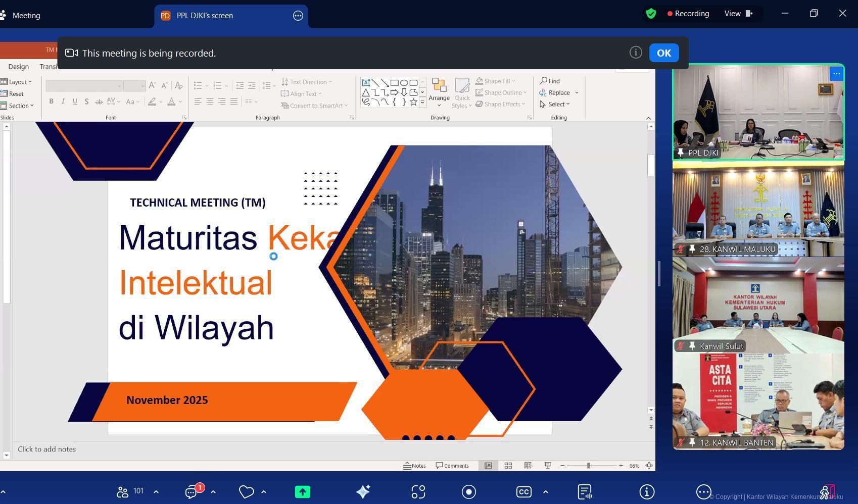Click the meeting info icon in bottom toolbar
This screenshot has height=504, width=858.
coord(647,492)
